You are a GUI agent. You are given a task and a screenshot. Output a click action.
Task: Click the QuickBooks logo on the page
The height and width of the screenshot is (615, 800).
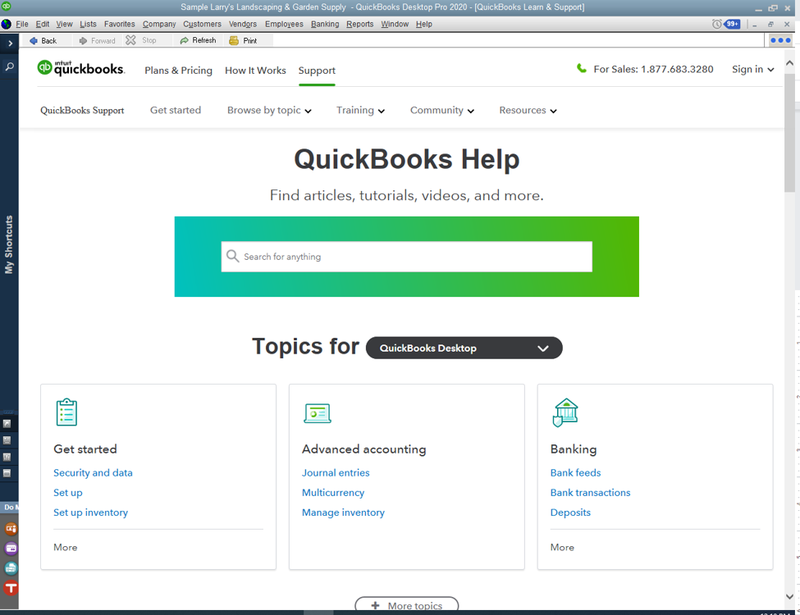81,68
